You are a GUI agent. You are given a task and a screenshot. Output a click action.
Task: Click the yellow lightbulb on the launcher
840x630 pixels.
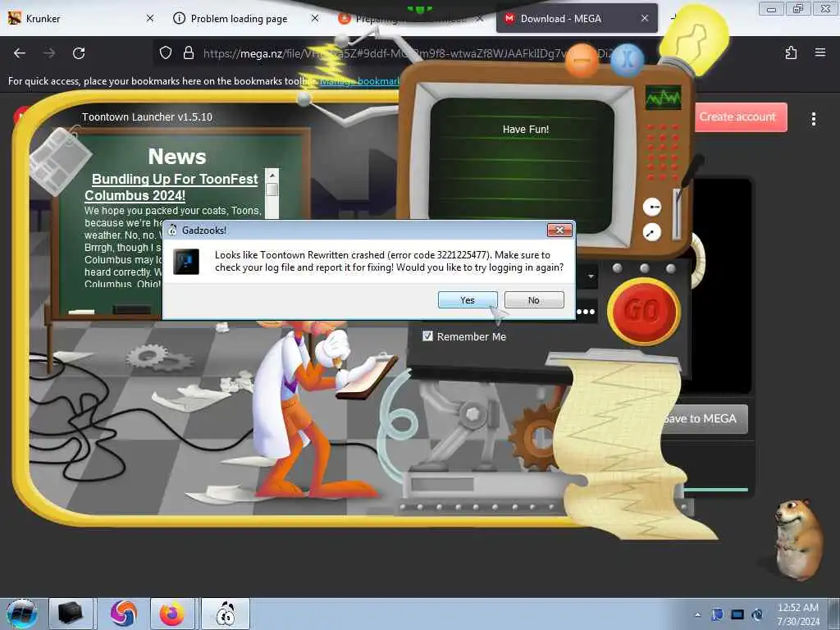coord(695,39)
